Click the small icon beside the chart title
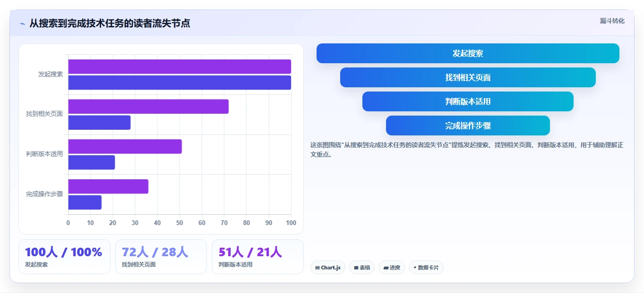Viewport: 644px width, 293px height. pos(22,24)
